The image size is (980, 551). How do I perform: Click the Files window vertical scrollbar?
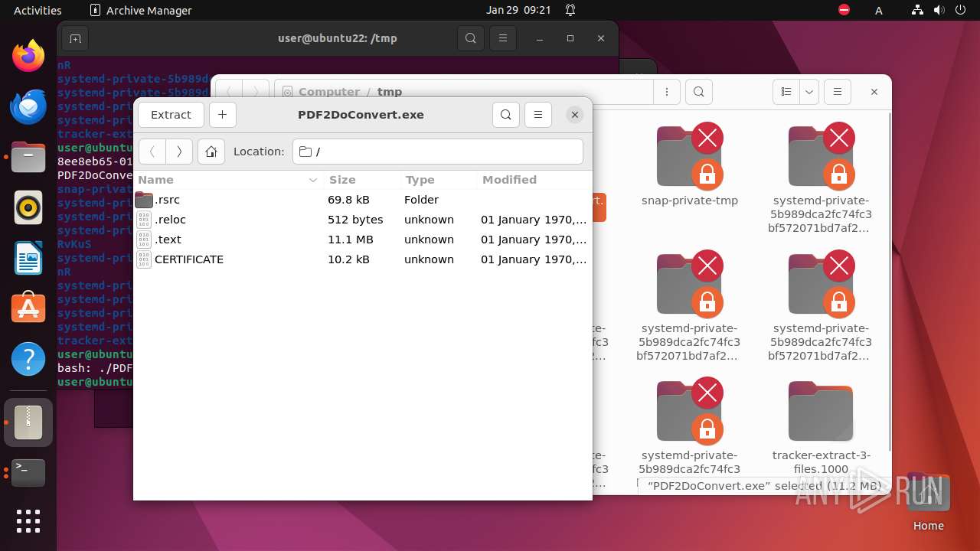[888, 282]
